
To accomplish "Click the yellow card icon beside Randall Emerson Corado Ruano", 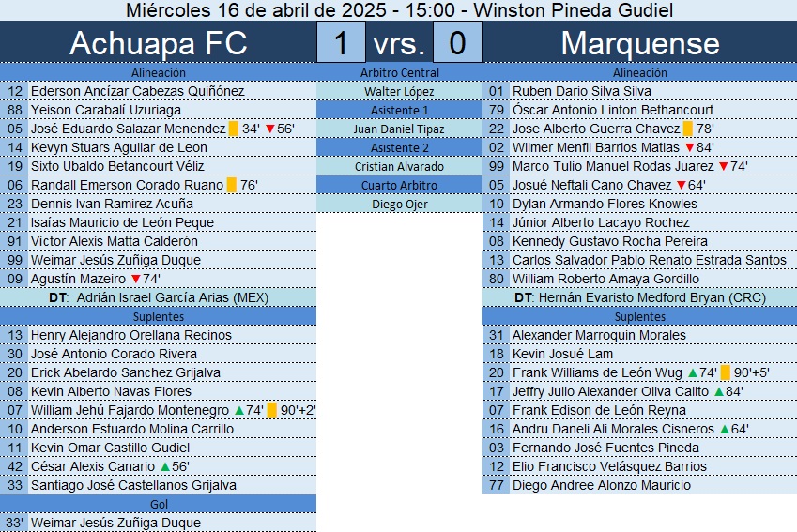I will pyautogui.click(x=231, y=185).
